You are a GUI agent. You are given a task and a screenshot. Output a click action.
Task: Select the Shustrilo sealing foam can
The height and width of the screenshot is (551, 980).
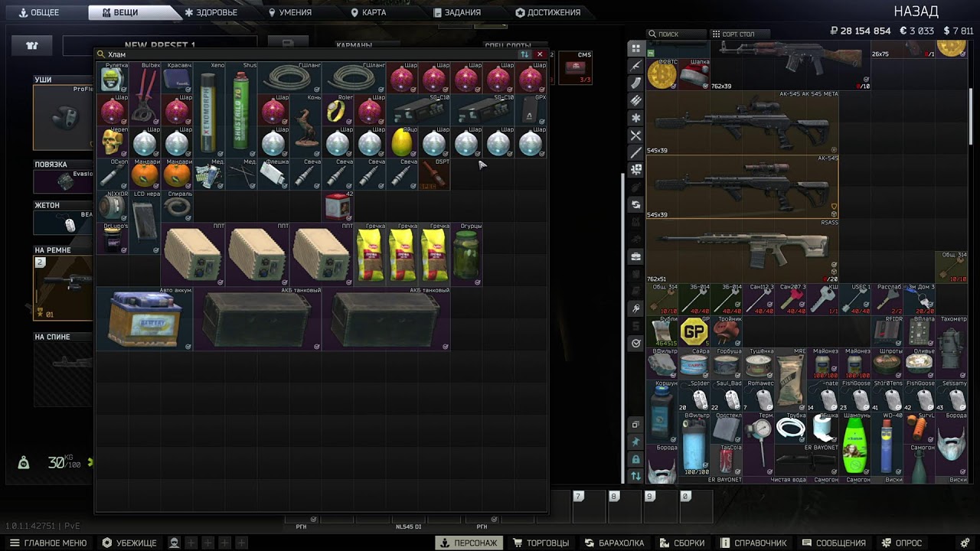coord(241,110)
